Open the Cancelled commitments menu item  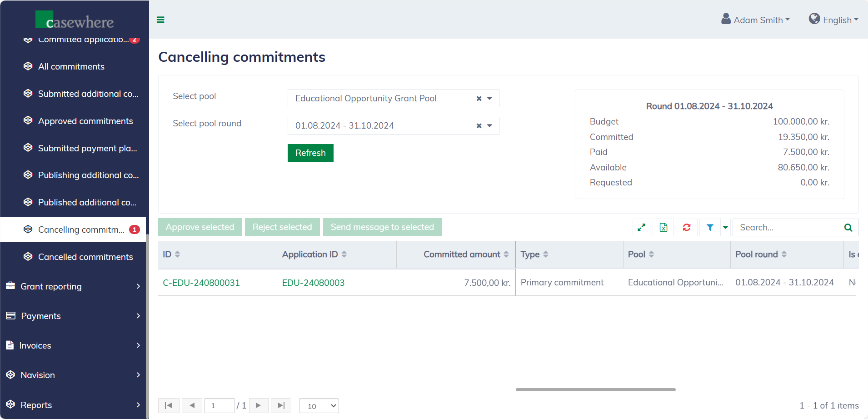click(x=85, y=257)
